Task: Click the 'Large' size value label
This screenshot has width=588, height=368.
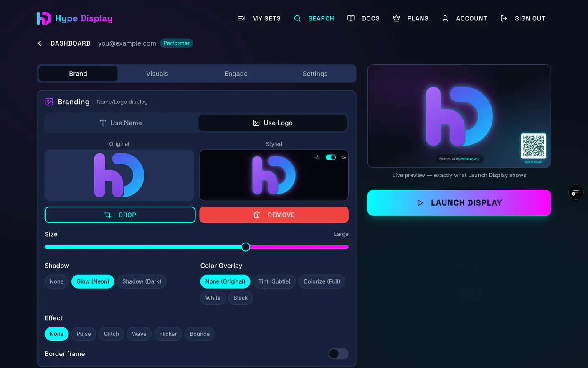Action: point(341,234)
